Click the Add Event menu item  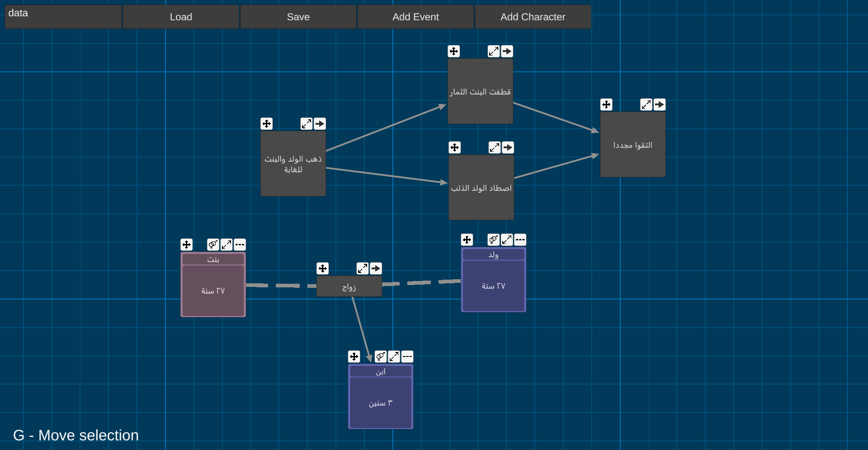pyautogui.click(x=415, y=17)
